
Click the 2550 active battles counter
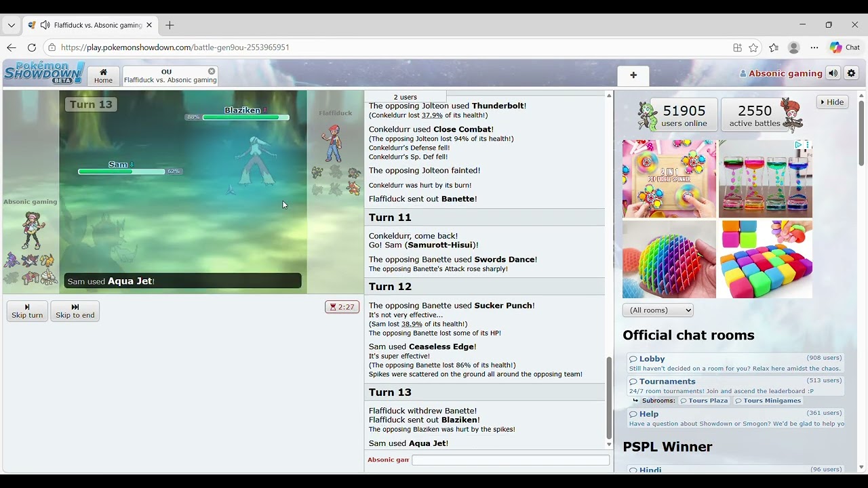coord(754,115)
